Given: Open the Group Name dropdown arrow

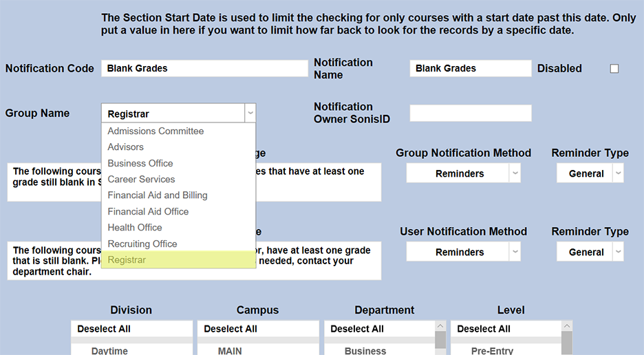Looking at the screenshot, I should click(250, 114).
